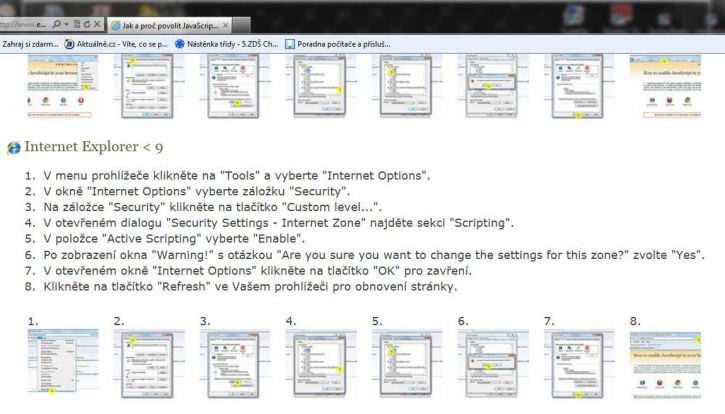
Task: Open thumbnail 6 showing the Warning dialog
Action: (492, 365)
